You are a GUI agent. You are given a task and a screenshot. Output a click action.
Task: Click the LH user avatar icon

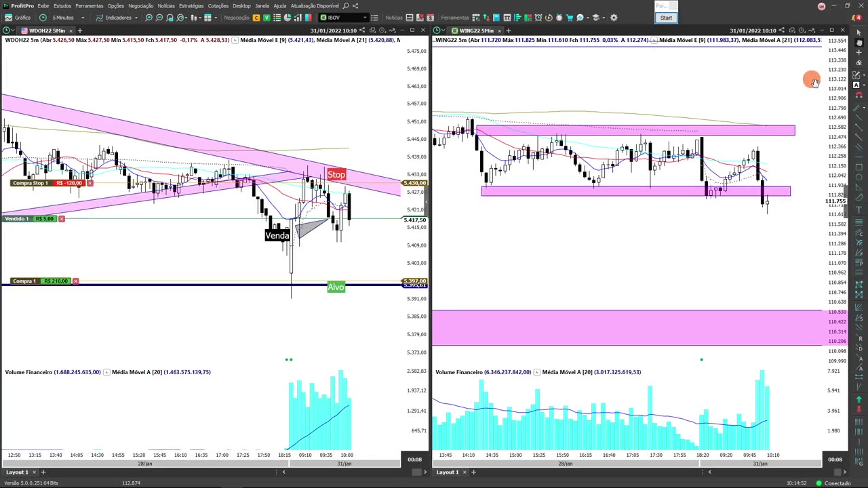[x=822, y=6]
